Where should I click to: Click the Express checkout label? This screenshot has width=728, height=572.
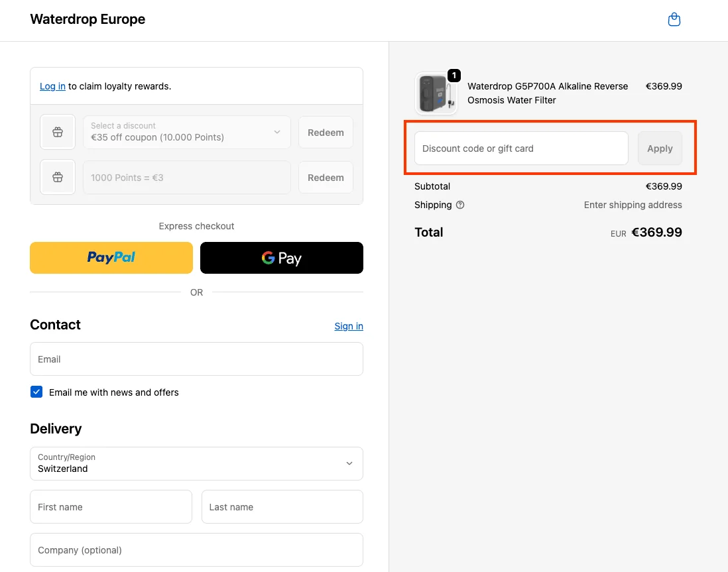pyautogui.click(x=196, y=226)
